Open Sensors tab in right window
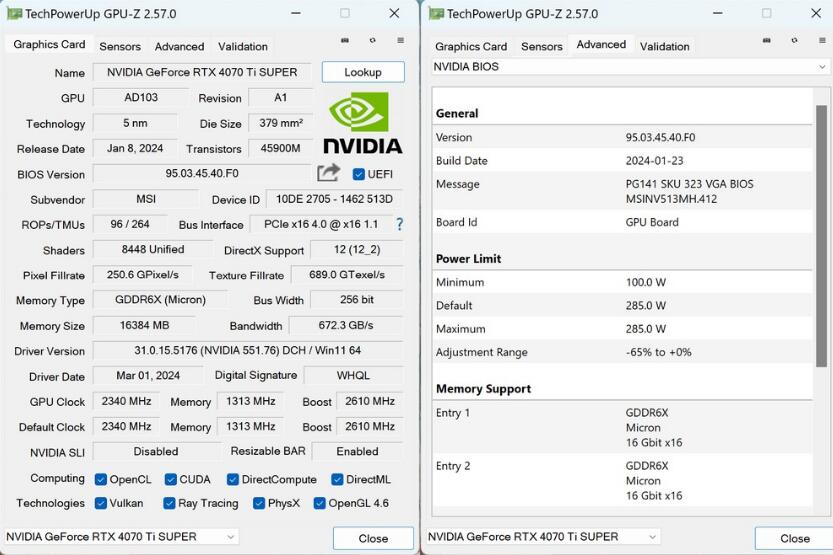 [x=541, y=47]
